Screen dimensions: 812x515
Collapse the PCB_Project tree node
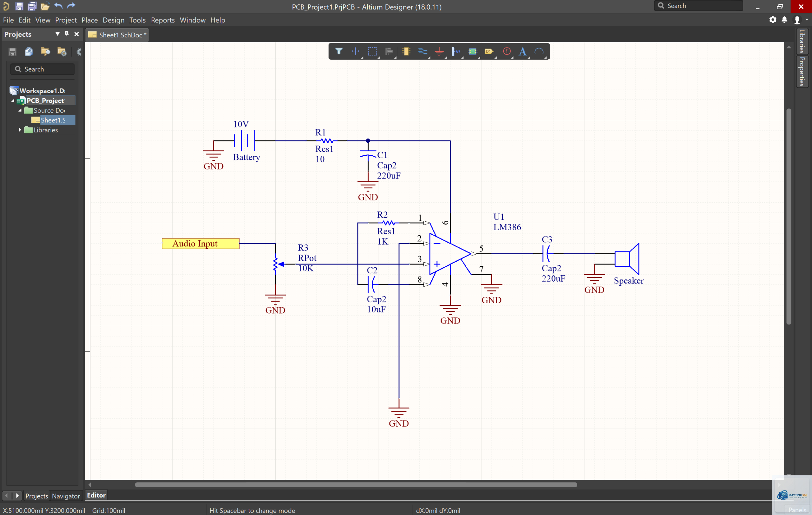coord(13,101)
